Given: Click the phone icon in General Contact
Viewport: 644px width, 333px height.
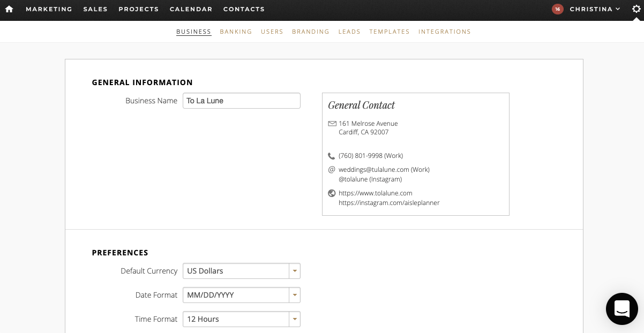Looking at the screenshot, I should click(332, 156).
